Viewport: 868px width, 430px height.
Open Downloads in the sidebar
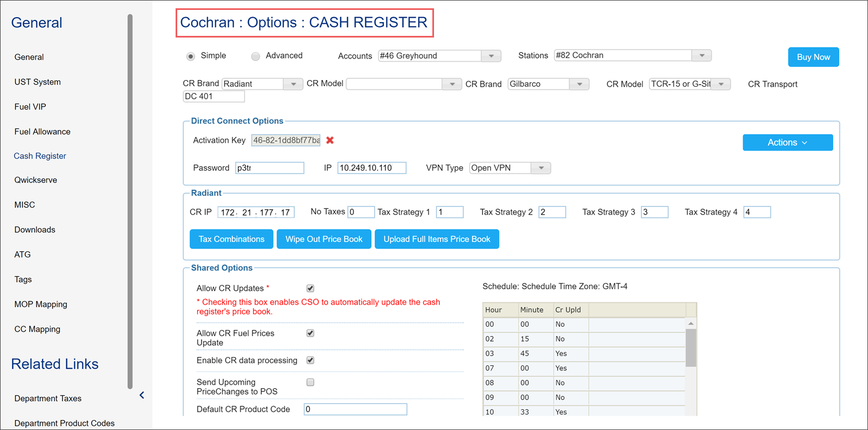[x=35, y=230]
